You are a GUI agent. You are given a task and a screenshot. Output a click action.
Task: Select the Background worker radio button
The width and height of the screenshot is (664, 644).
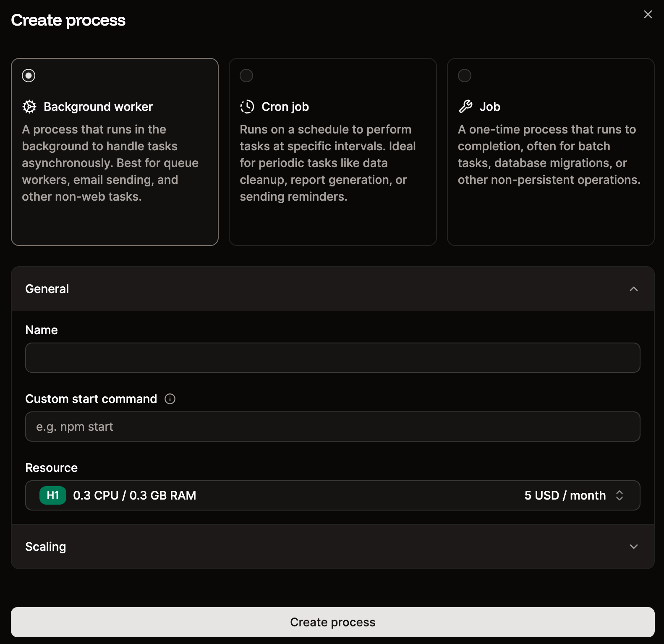coord(29,76)
